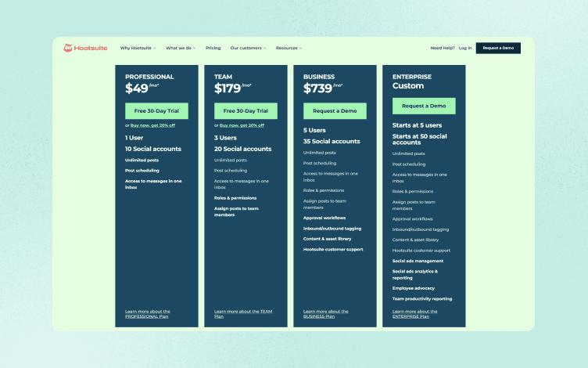Click the BUSINESS plan heading
The height and width of the screenshot is (368, 588).
pyautogui.click(x=319, y=77)
